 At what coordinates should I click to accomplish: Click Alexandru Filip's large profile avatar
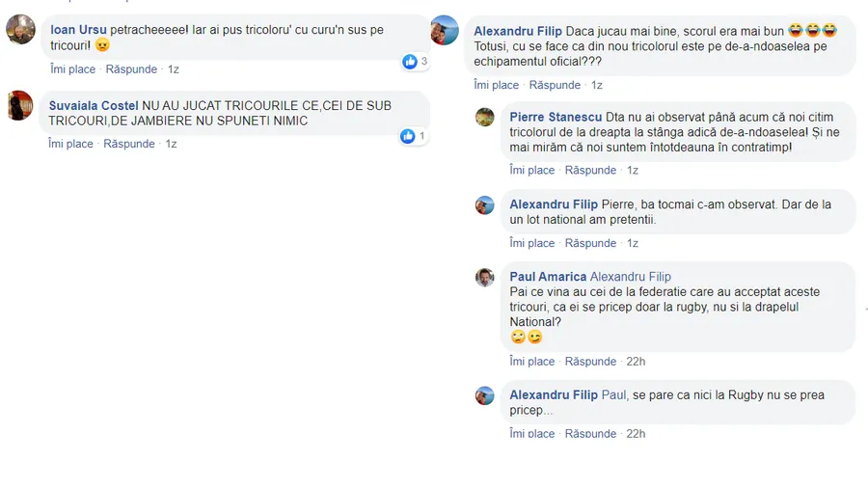(x=445, y=30)
